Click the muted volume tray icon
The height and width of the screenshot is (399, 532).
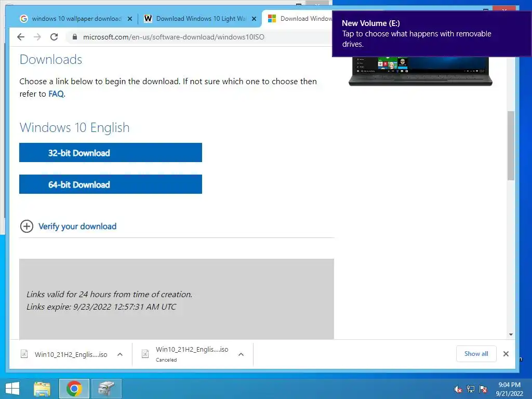point(458,389)
